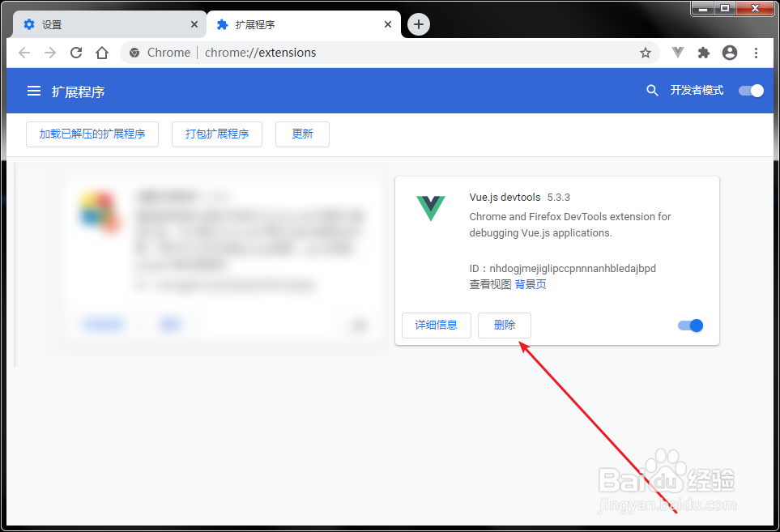Turn off the 开发者模式 toggle
Viewport: 780px width, 532px height.
point(751,91)
